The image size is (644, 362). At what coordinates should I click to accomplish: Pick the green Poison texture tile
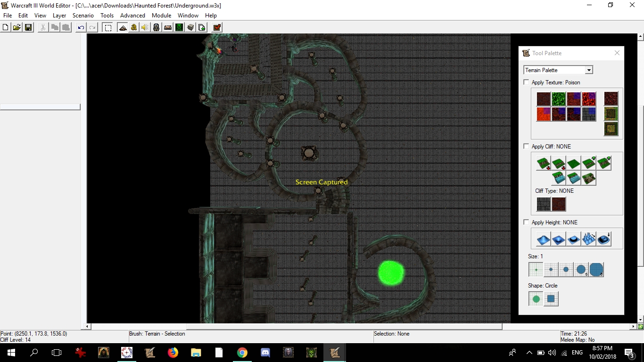[x=559, y=99]
